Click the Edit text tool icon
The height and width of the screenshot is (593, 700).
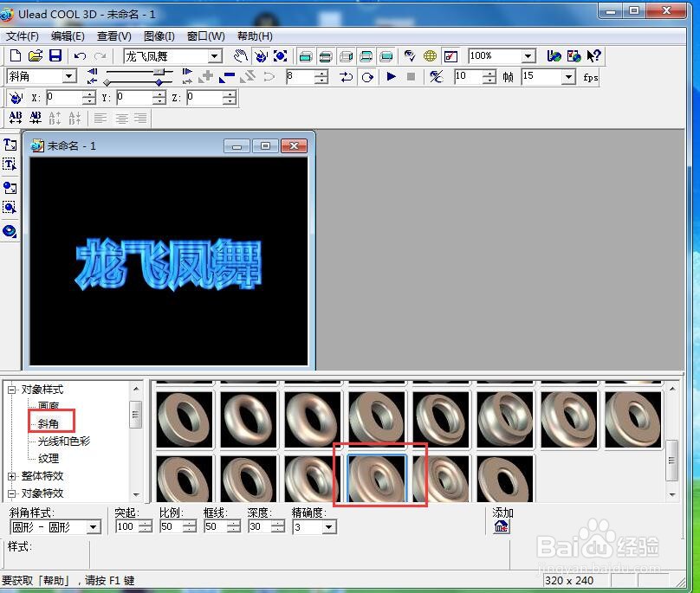(x=10, y=164)
